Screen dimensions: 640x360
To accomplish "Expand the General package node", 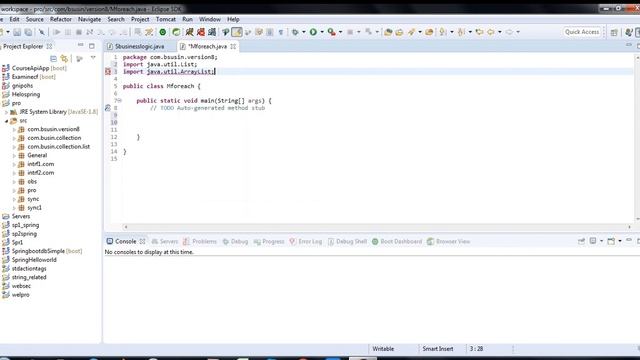I will (14, 156).
